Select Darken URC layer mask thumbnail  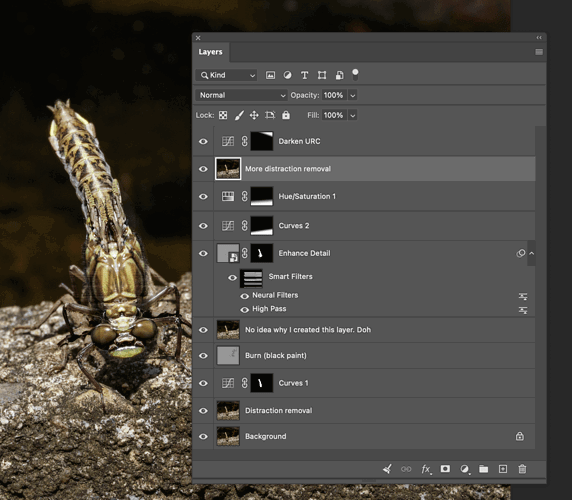262,142
